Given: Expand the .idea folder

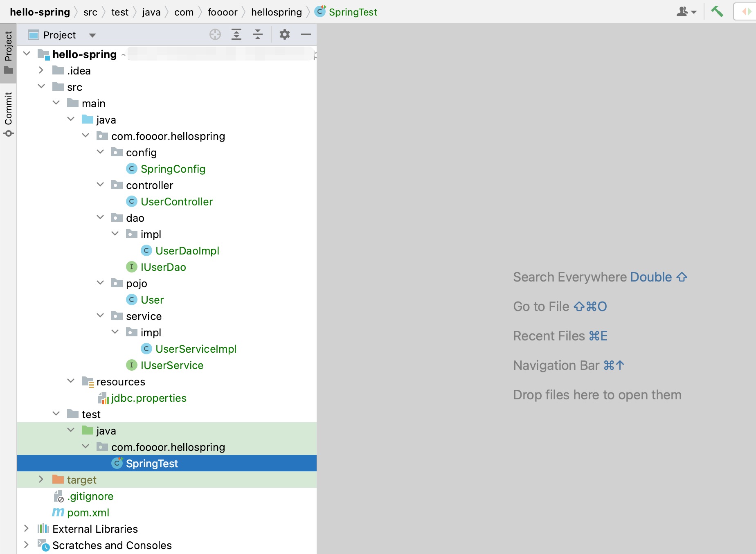Looking at the screenshot, I should pos(41,70).
